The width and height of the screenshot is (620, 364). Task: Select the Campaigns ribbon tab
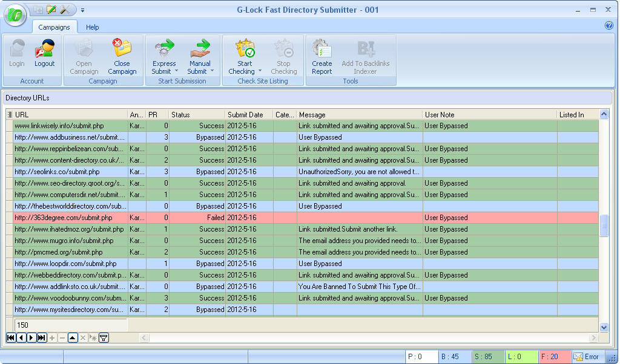pyautogui.click(x=54, y=27)
